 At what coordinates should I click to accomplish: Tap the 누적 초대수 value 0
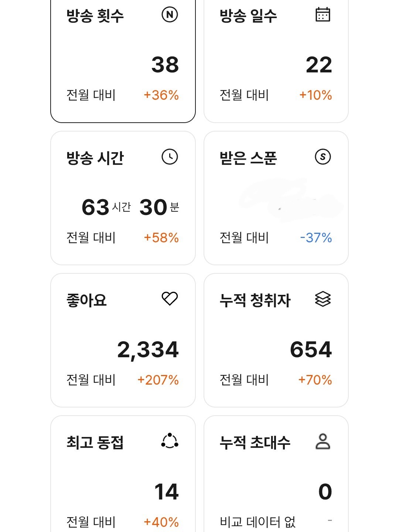pyautogui.click(x=325, y=492)
